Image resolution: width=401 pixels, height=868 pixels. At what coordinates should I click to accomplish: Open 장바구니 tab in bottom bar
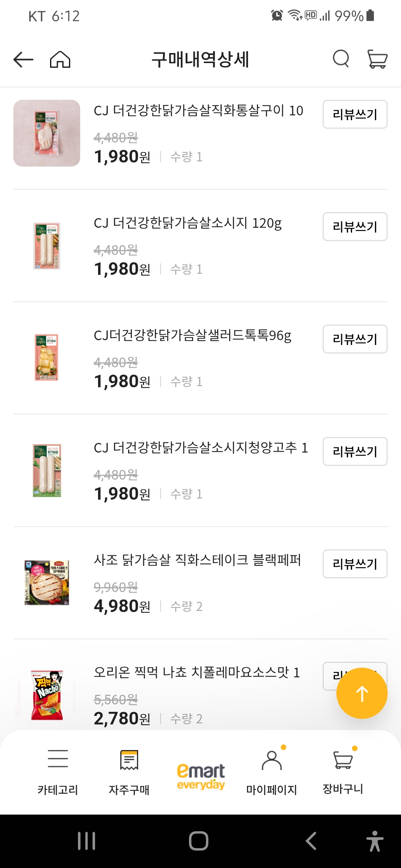click(x=343, y=771)
